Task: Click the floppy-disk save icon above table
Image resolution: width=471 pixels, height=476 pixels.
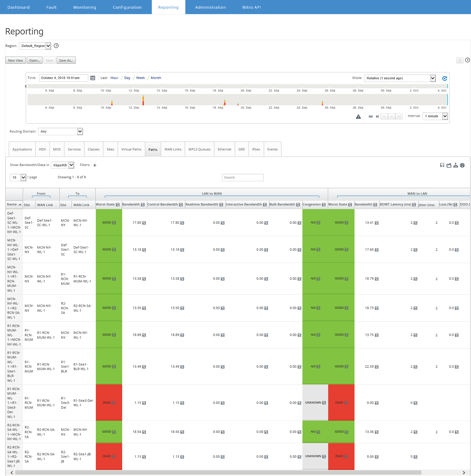Action: [x=442, y=165]
